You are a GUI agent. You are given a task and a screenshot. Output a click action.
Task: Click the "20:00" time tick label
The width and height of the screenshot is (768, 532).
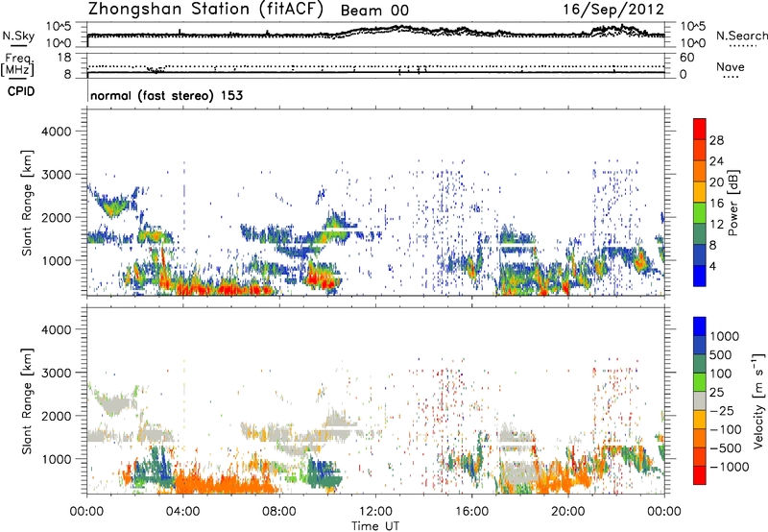click(x=568, y=512)
